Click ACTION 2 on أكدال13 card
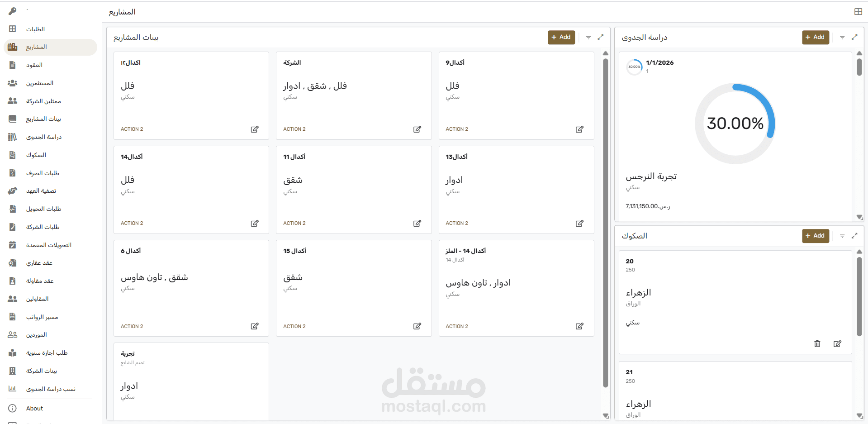Screen dimensions: 868x424 [x=457, y=224]
